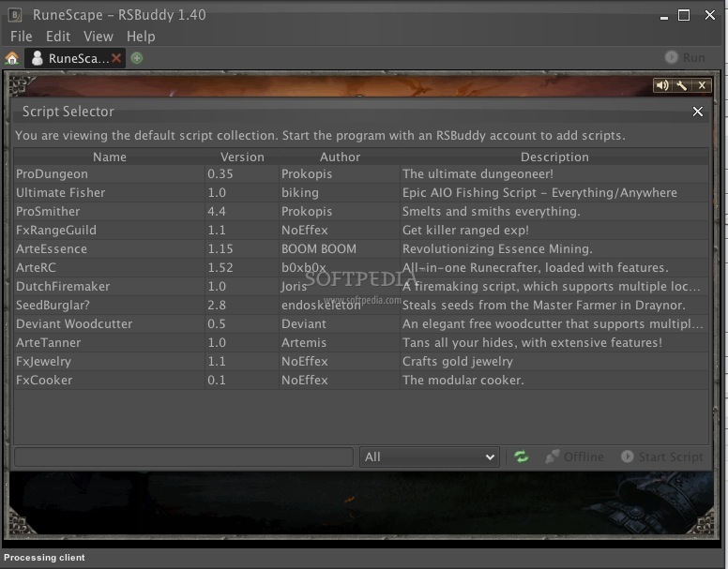Close the RuneScape tab with red X
Screen dimensions: 728x569
[x=116, y=58]
